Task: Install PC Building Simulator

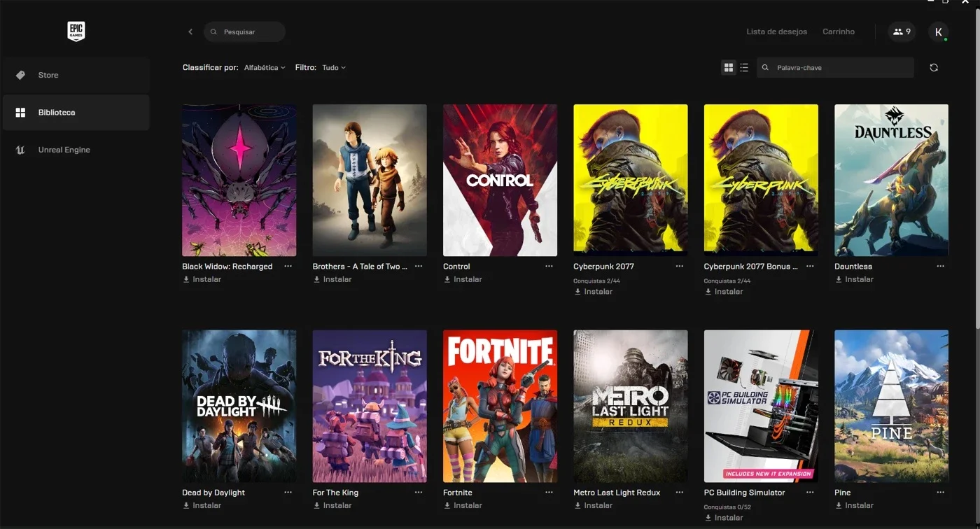Action: click(x=724, y=518)
